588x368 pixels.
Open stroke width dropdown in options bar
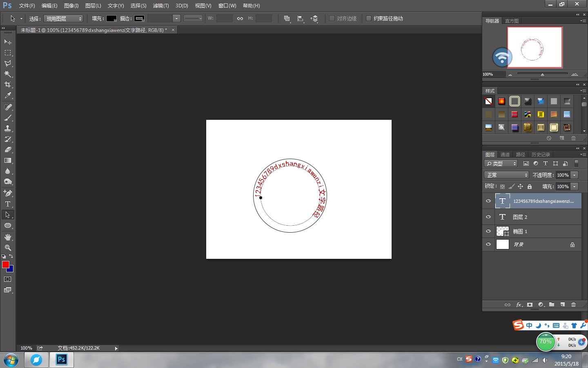(176, 18)
